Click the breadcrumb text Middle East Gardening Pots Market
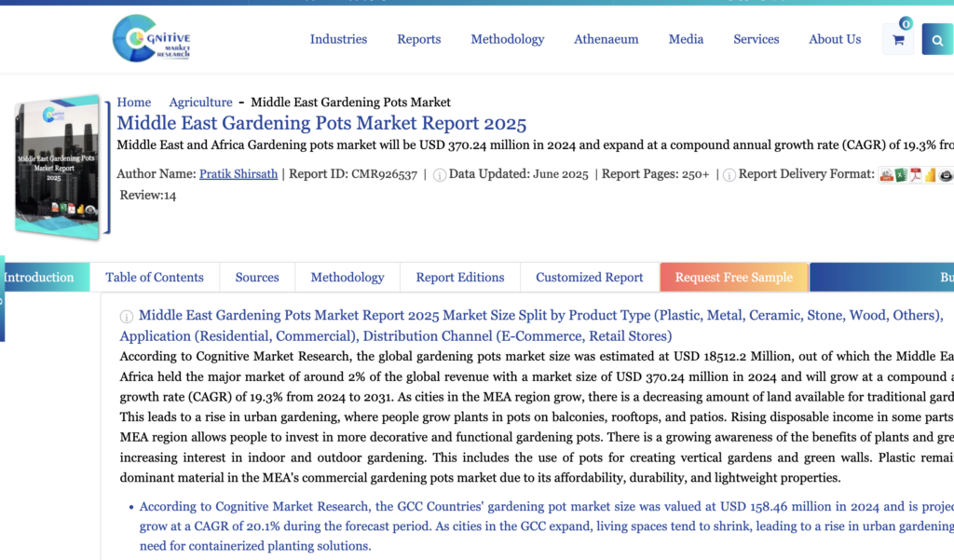Screen dimensions: 954x560 350,102
